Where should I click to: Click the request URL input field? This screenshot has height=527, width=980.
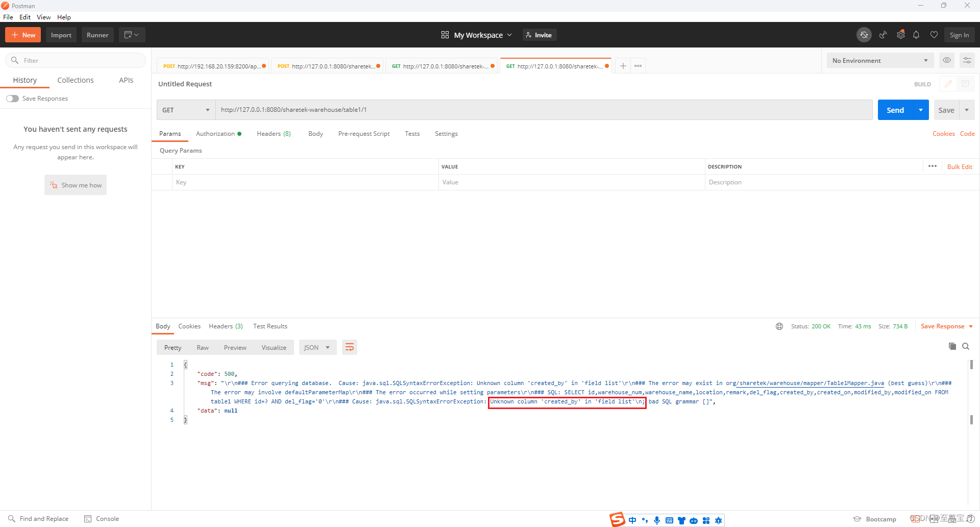click(x=544, y=110)
